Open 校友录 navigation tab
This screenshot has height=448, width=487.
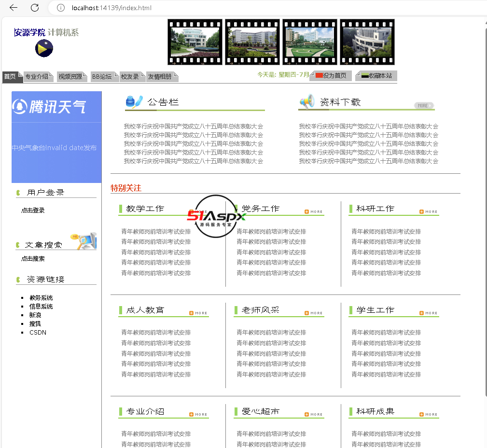(132, 77)
